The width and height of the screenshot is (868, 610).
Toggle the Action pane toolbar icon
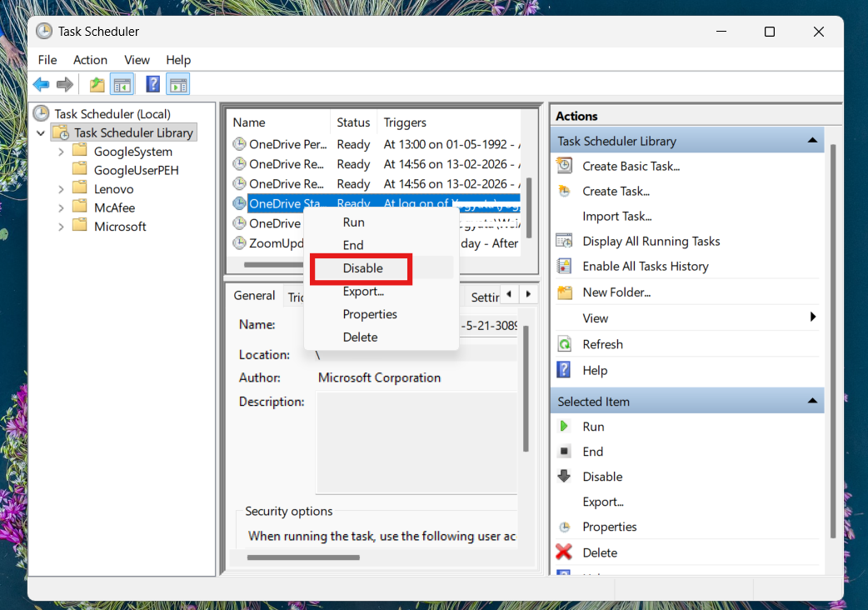click(177, 83)
